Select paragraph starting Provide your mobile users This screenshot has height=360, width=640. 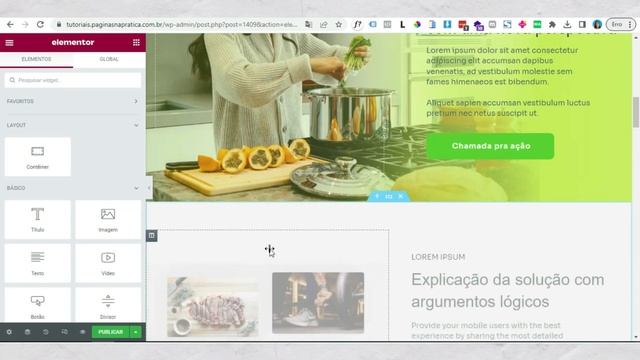(x=487, y=331)
